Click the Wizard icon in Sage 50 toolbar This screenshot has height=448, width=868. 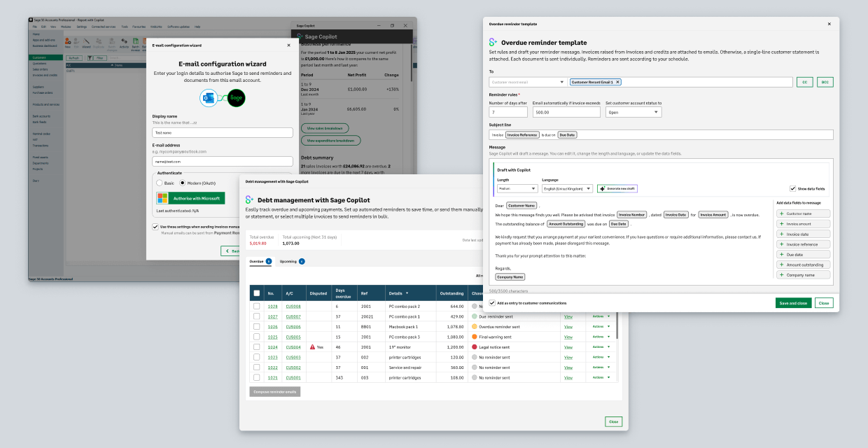click(x=87, y=41)
